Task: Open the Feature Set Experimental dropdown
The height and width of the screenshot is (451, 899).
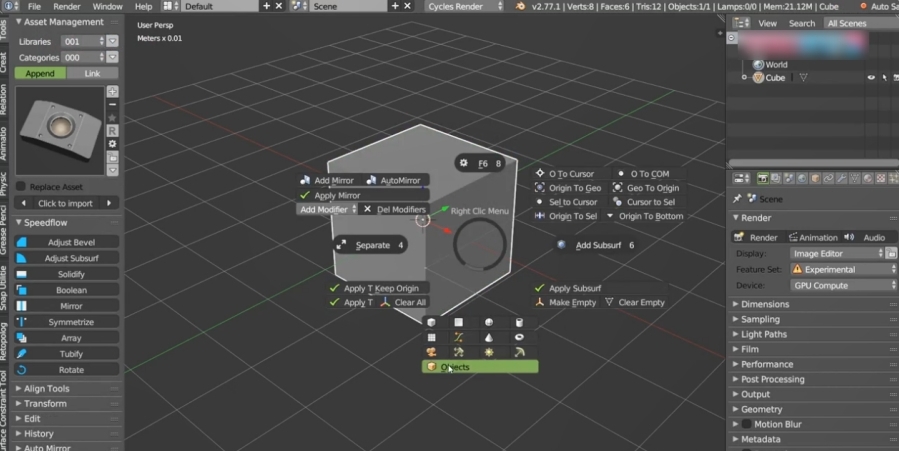Action: pyautogui.click(x=843, y=269)
